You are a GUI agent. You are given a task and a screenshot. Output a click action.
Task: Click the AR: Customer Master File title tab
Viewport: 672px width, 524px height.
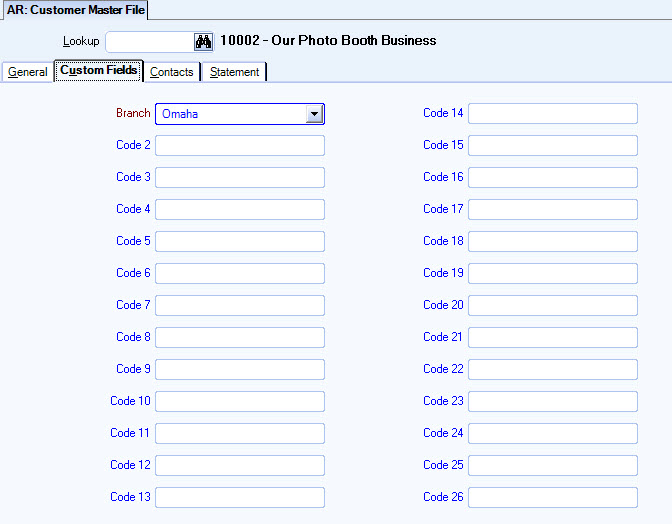76,10
